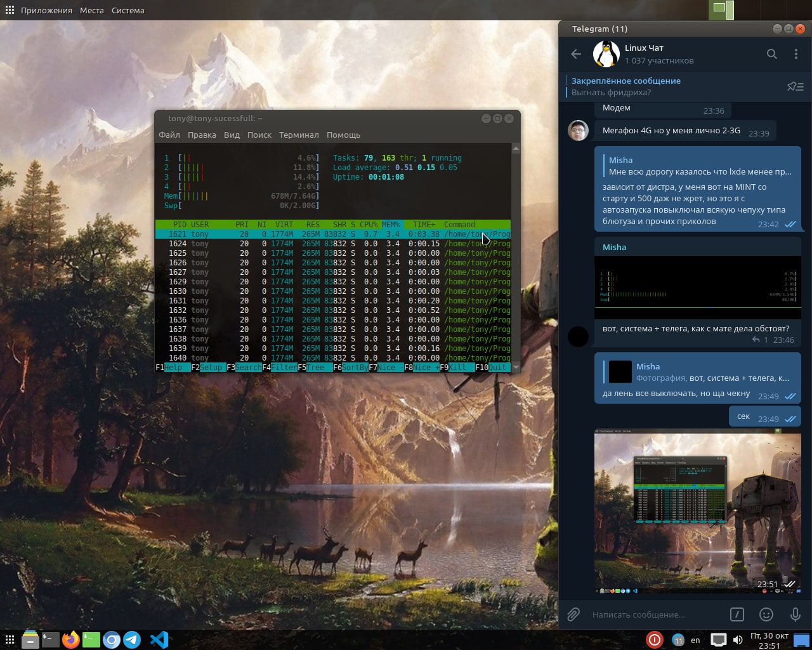This screenshot has height=650, width=812.
Task: Open the terminal Поиск menu
Action: point(259,135)
